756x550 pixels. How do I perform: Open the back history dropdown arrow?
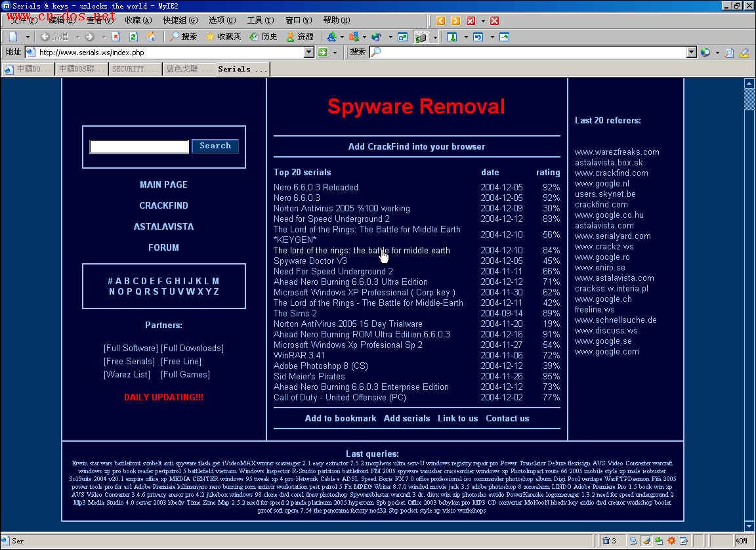77,37
